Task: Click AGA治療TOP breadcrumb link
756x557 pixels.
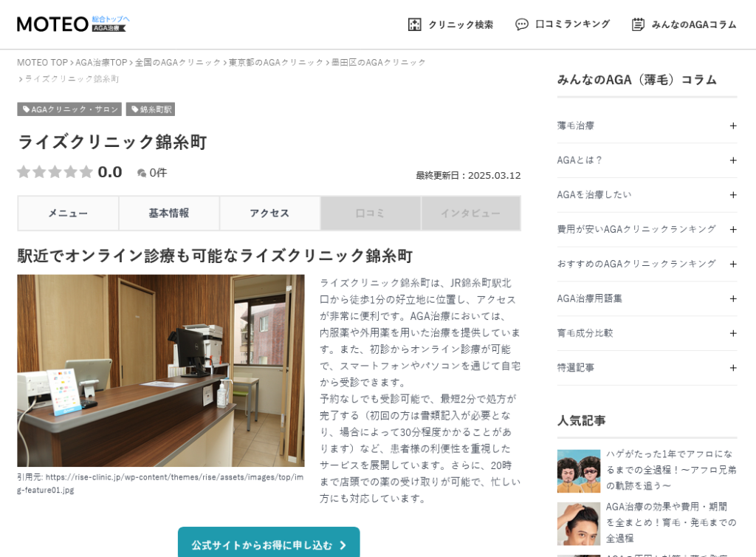Action: pos(101,63)
